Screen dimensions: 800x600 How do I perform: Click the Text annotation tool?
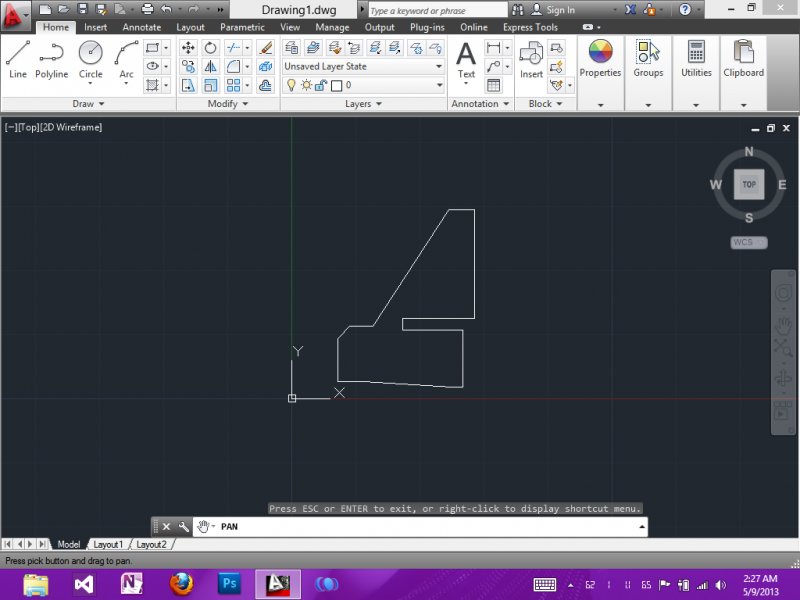[466, 61]
